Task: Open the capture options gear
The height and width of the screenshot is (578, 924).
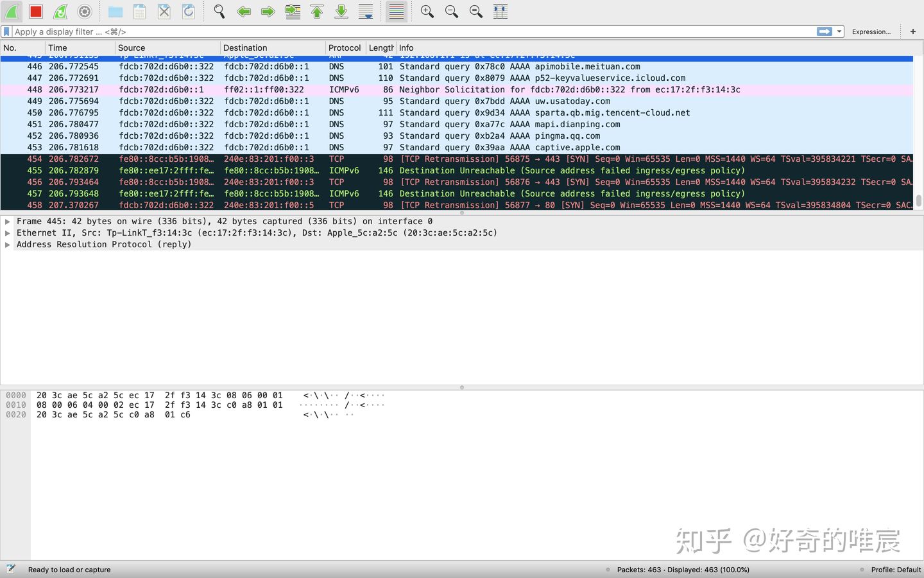Action: tap(83, 12)
